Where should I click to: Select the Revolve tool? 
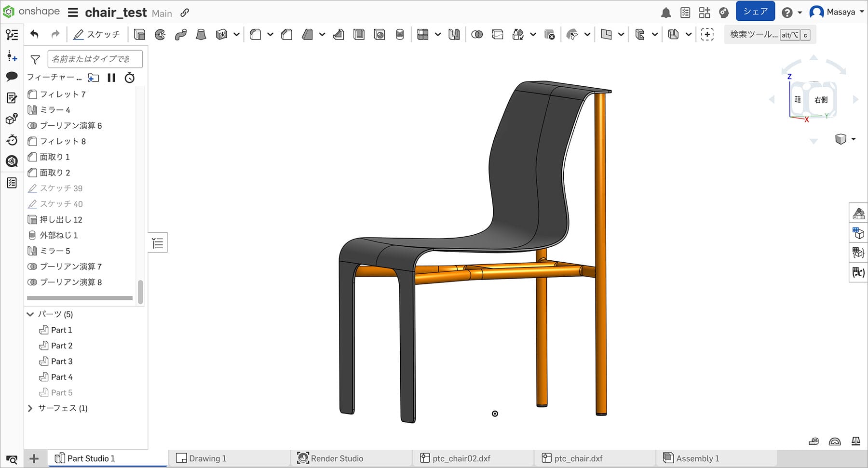160,34
